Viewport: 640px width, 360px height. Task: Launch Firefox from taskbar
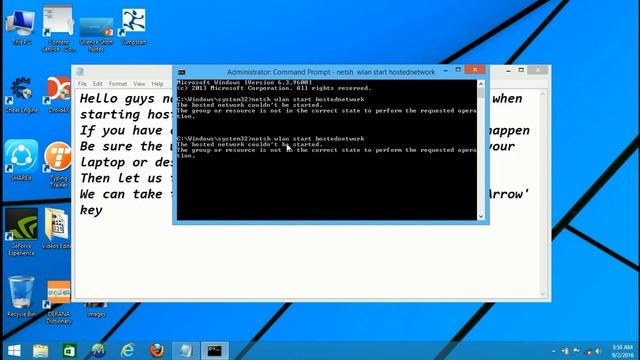click(157, 350)
